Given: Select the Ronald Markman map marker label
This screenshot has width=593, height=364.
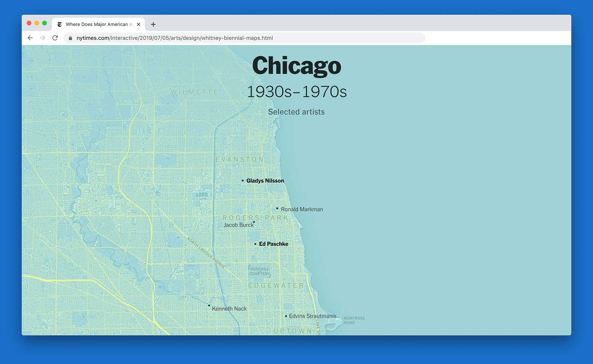Looking at the screenshot, I should (302, 209).
